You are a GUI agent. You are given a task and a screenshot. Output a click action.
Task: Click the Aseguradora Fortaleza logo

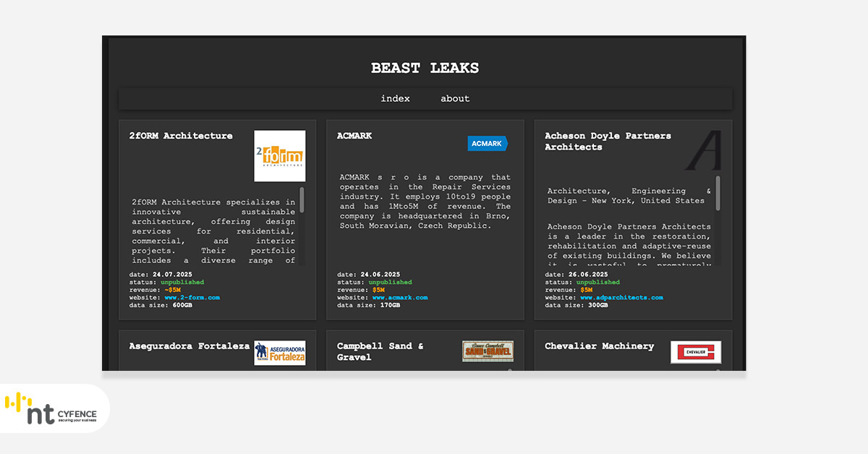pos(280,353)
